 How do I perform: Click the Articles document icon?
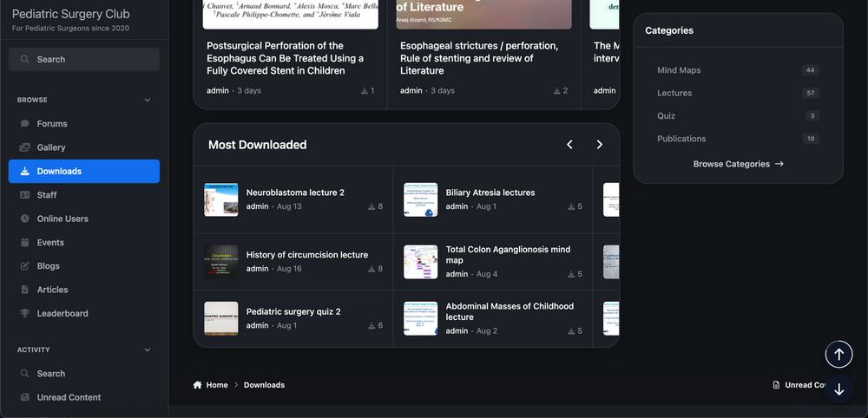tap(25, 290)
